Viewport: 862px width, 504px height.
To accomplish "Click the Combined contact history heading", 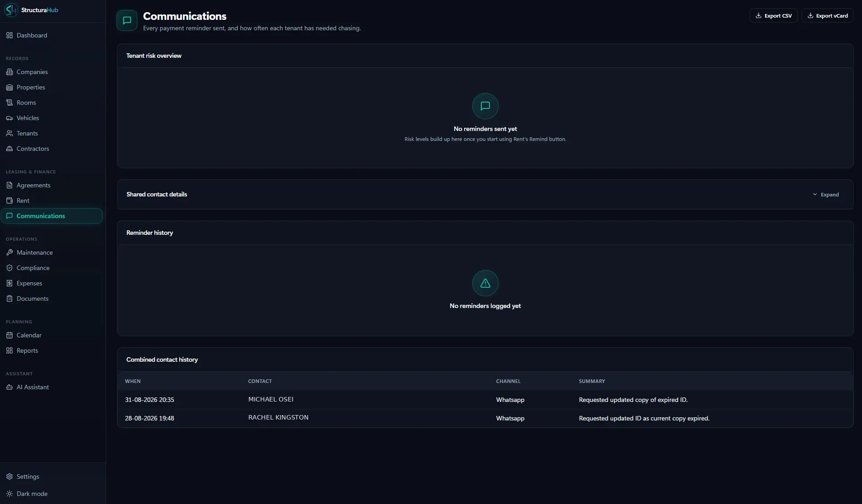I will coord(162,359).
